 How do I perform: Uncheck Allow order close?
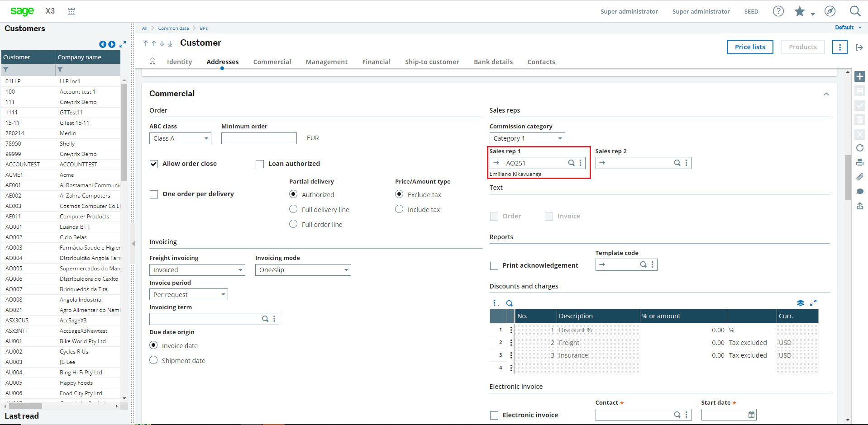[154, 164]
